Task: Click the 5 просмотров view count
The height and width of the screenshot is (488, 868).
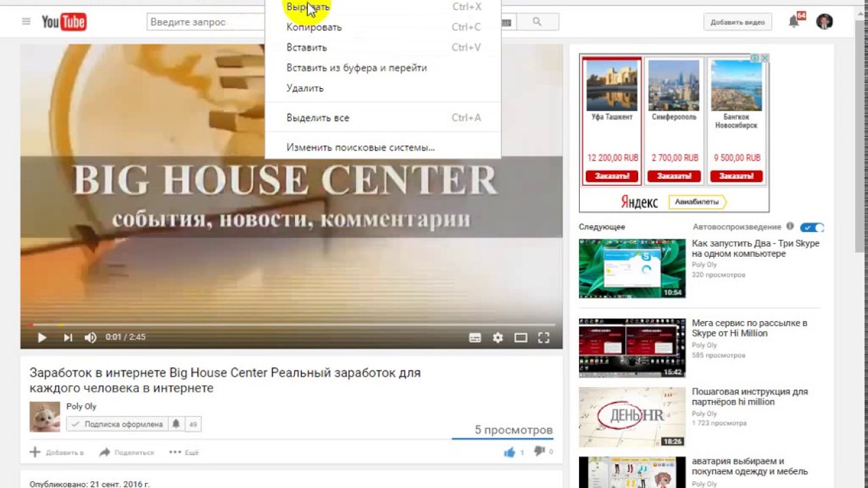Action: pyautogui.click(x=513, y=430)
